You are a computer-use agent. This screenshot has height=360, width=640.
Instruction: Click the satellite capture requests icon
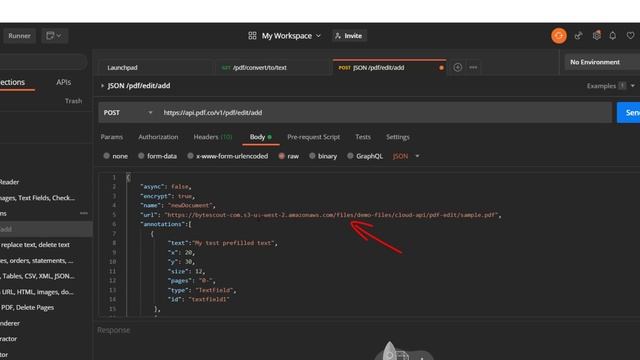tap(578, 36)
